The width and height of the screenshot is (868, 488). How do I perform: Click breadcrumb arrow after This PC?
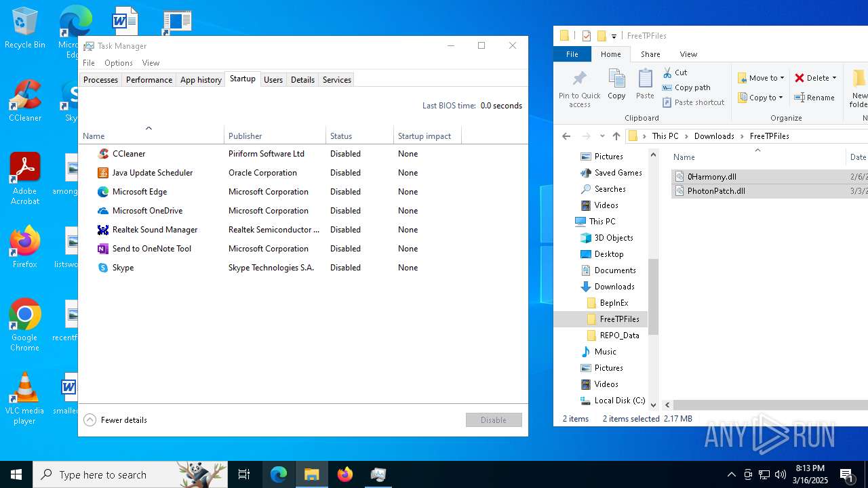tap(686, 136)
